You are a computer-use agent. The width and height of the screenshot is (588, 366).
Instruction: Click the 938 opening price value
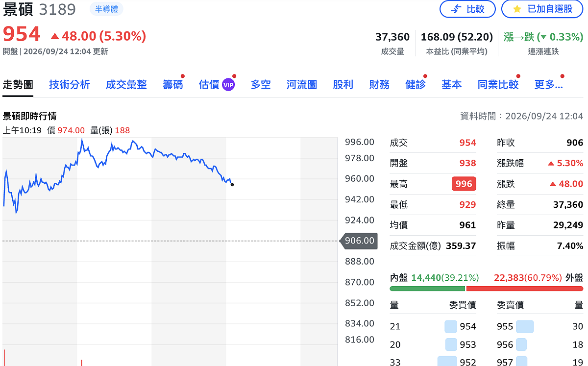tap(467, 163)
